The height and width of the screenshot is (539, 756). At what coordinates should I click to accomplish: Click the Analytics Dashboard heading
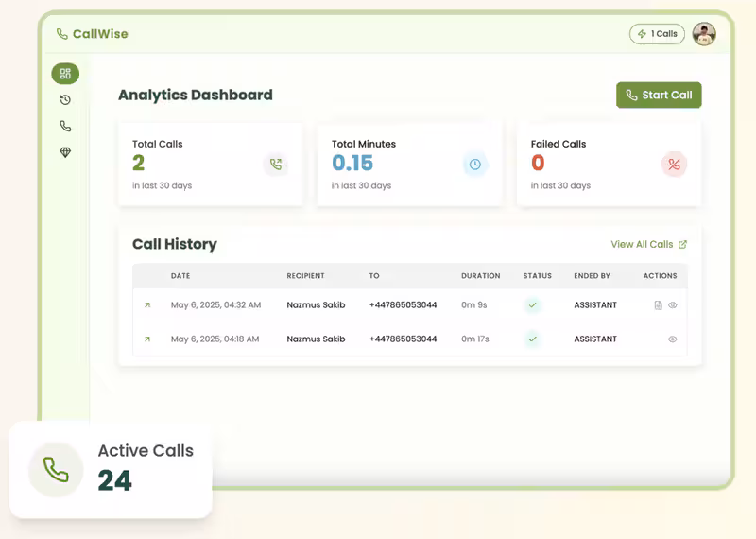point(196,96)
